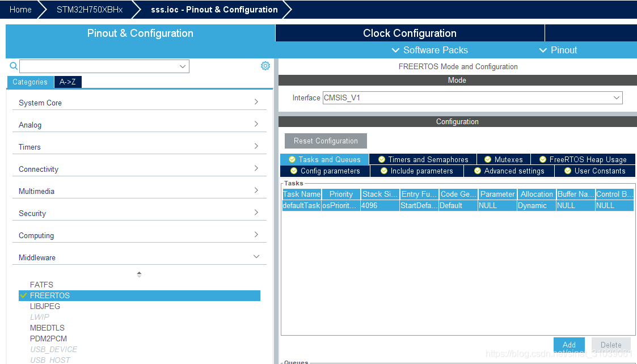The image size is (637, 364).
Task: Select the defaultTask name cell
Action: click(x=302, y=206)
